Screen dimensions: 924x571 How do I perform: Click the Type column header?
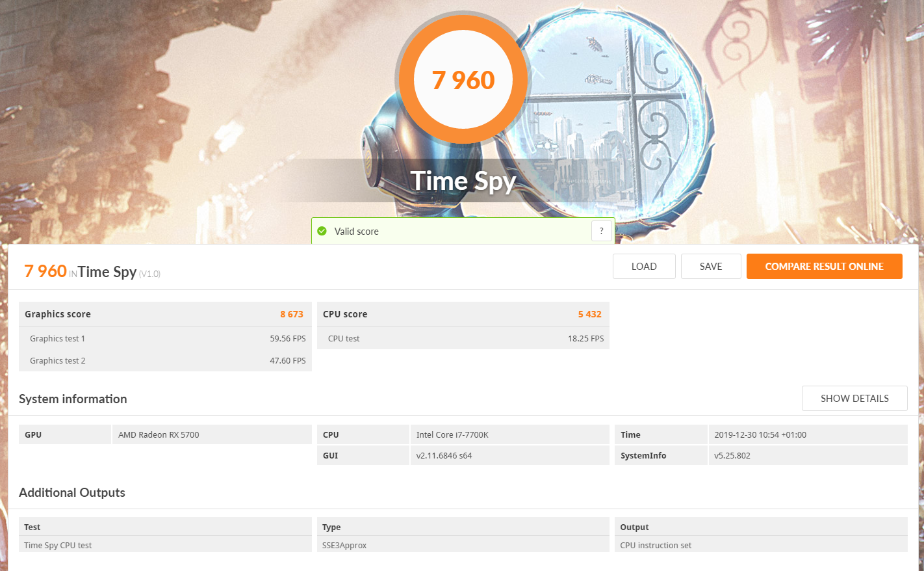point(463,527)
